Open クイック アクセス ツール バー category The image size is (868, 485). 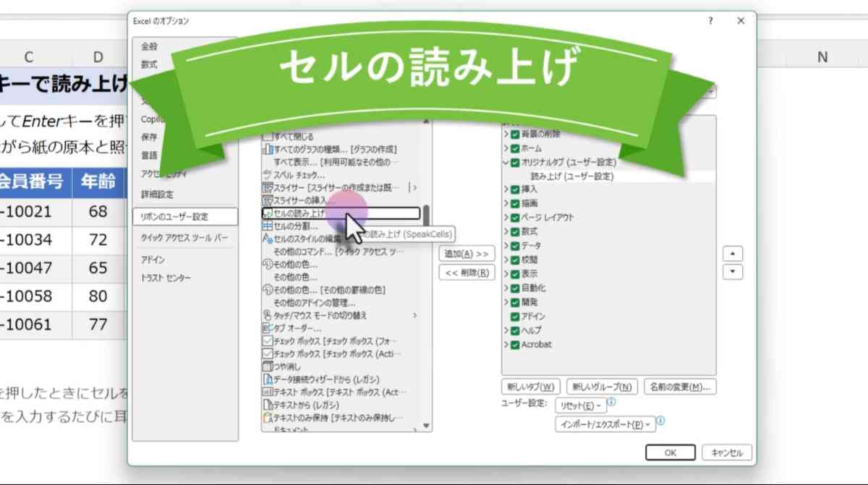[x=184, y=238]
